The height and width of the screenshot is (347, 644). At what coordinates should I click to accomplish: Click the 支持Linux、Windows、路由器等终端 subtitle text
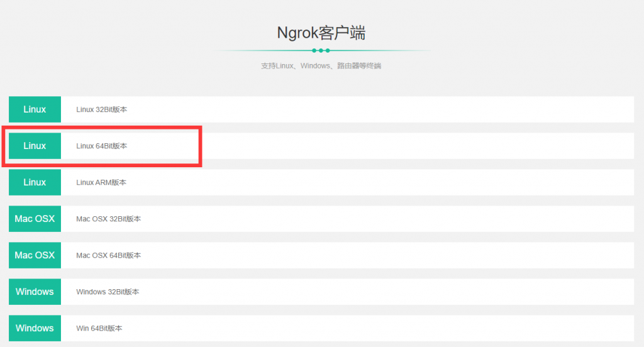[321, 66]
